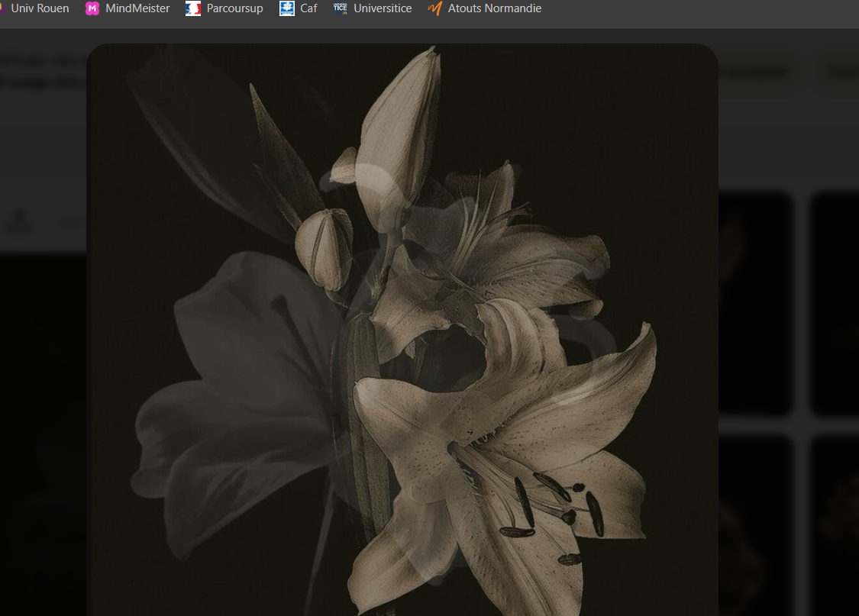Open the Univ Rouen bookmark label
859x616 pixels.
point(40,8)
